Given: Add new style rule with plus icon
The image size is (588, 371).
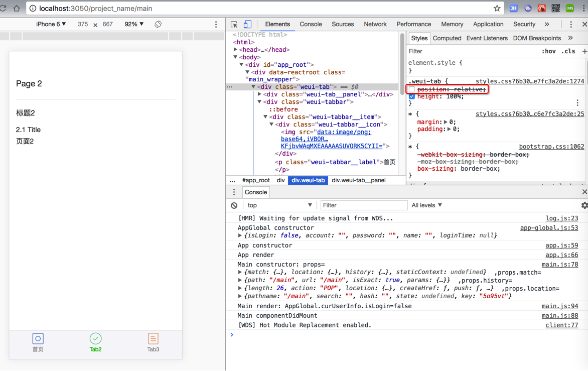Looking at the screenshot, I should [584, 51].
